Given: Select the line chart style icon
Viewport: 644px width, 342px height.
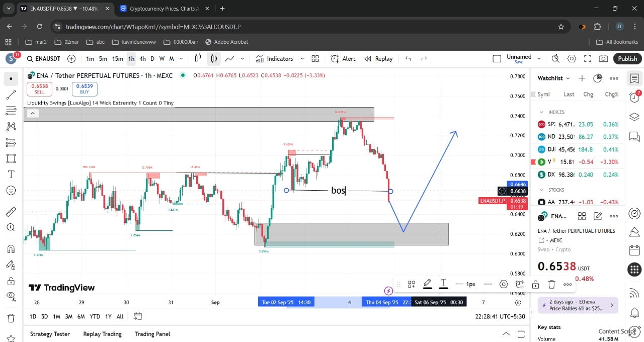Looking at the screenshot, I should [x=230, y=59].
